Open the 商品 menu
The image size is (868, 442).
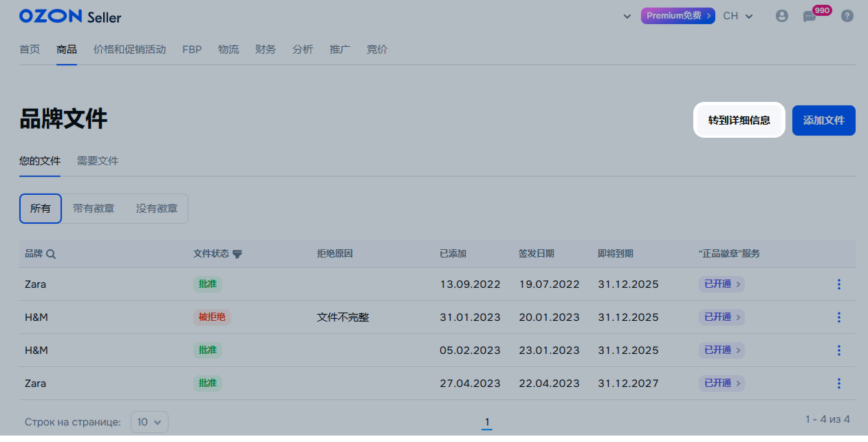pos(67,50)
